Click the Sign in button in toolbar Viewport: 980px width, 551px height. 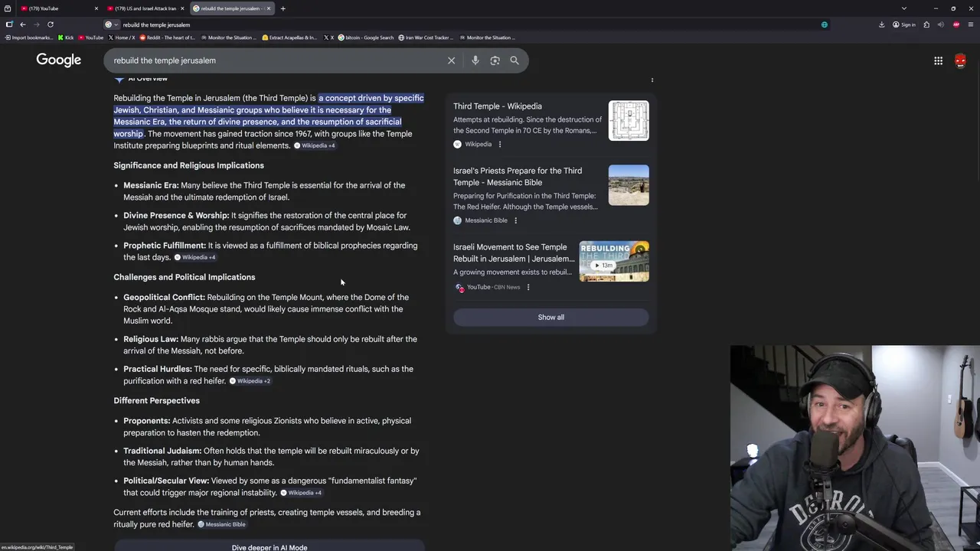[x=904, y=24]
